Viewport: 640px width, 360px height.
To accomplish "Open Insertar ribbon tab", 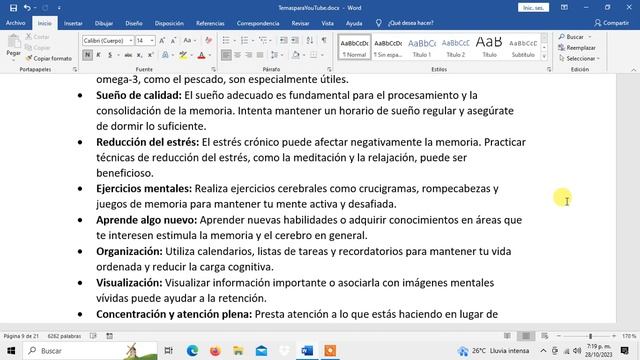I will [x=73, y=23].
